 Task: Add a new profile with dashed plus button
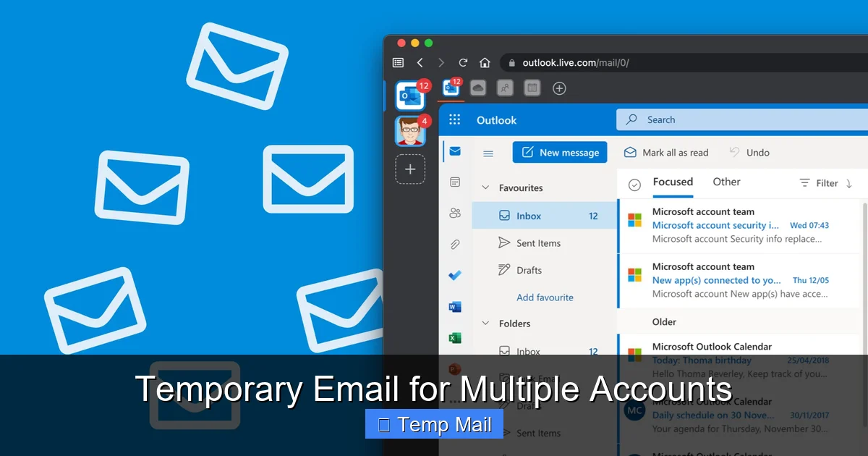410,169
